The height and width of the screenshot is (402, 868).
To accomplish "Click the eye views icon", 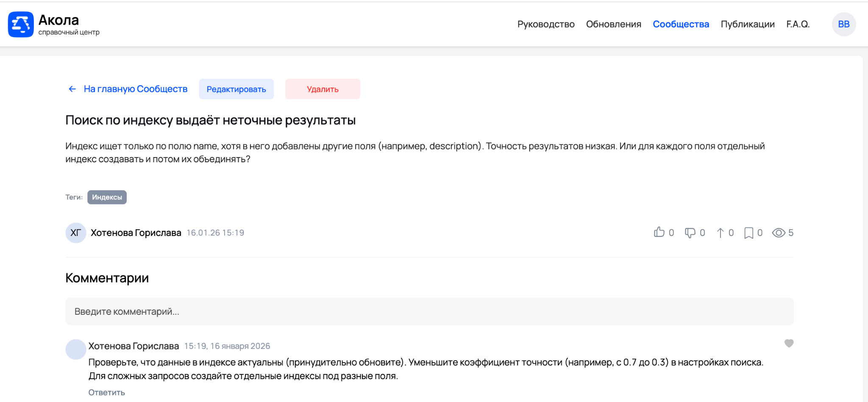I will [779, 233].
